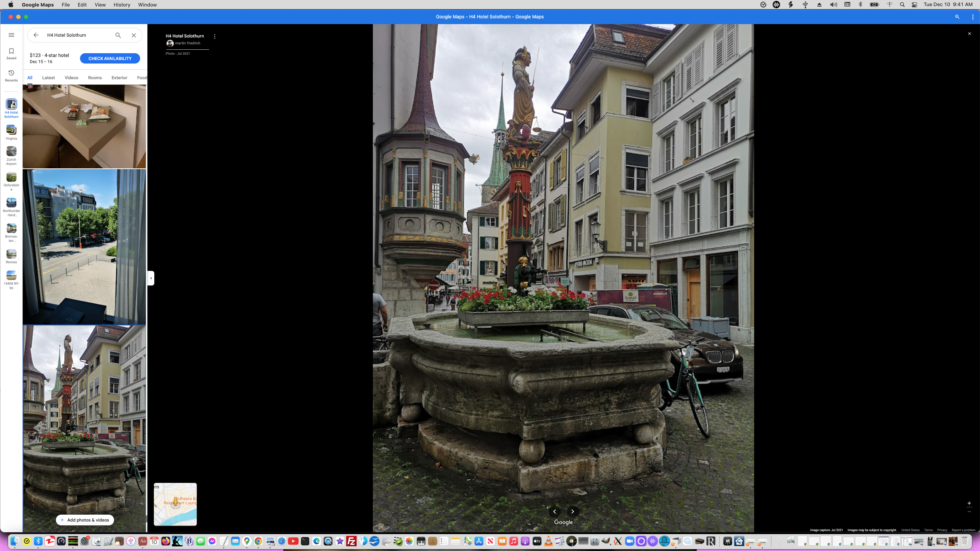Collapse the side panel
This screenshot has width=980, height=551.
coord(151,278)
